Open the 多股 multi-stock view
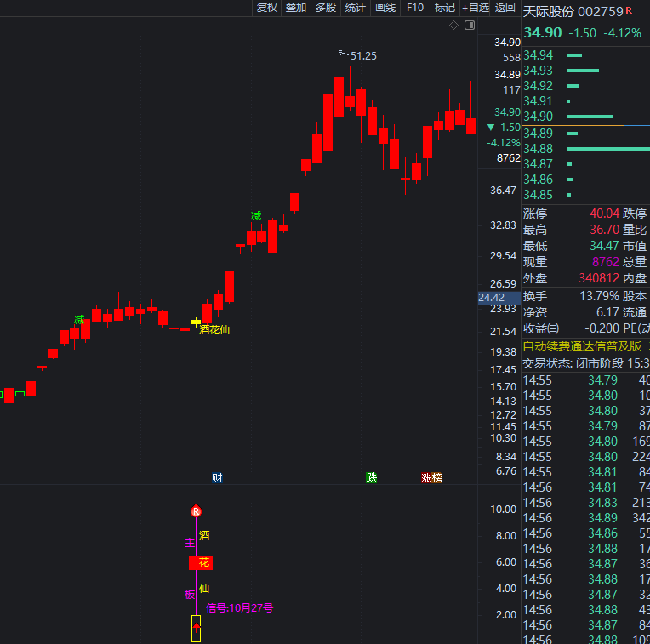This screenshot has width=650, height=644. tap(326, 8)
